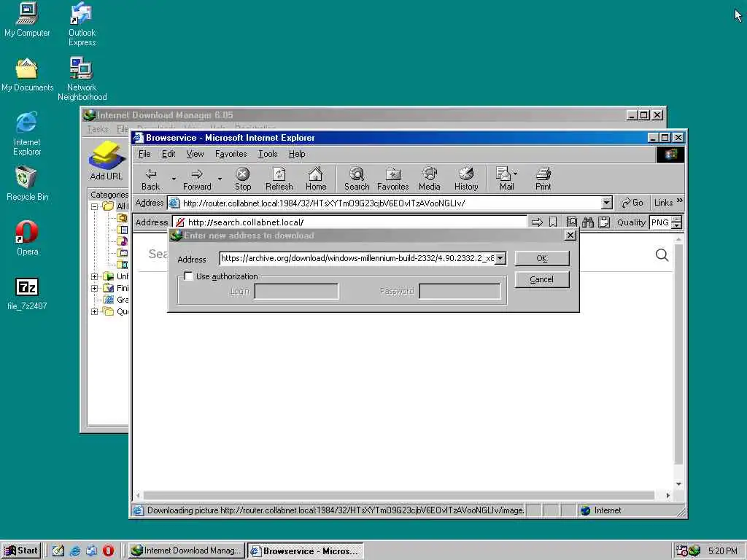Open the File menu in Internet Explorer
Image resolution: width=747 pixels, height=560 pixels.
[144, 154]
